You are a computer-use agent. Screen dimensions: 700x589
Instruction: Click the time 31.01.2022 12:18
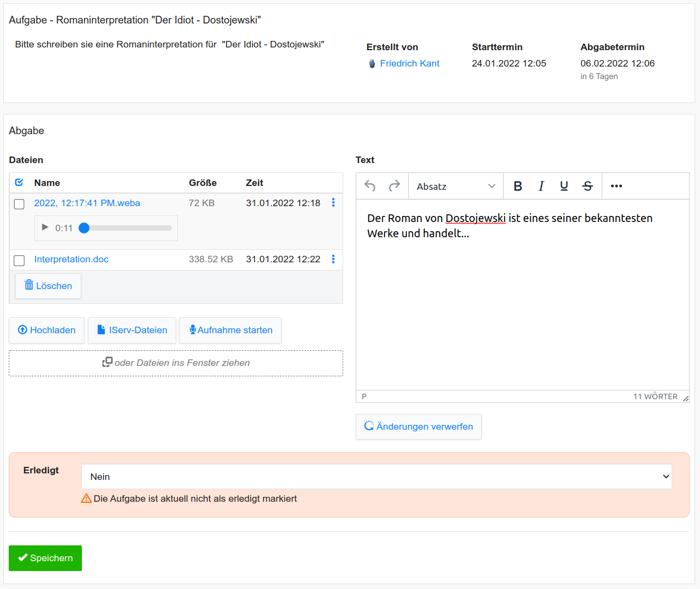[283, 203]
